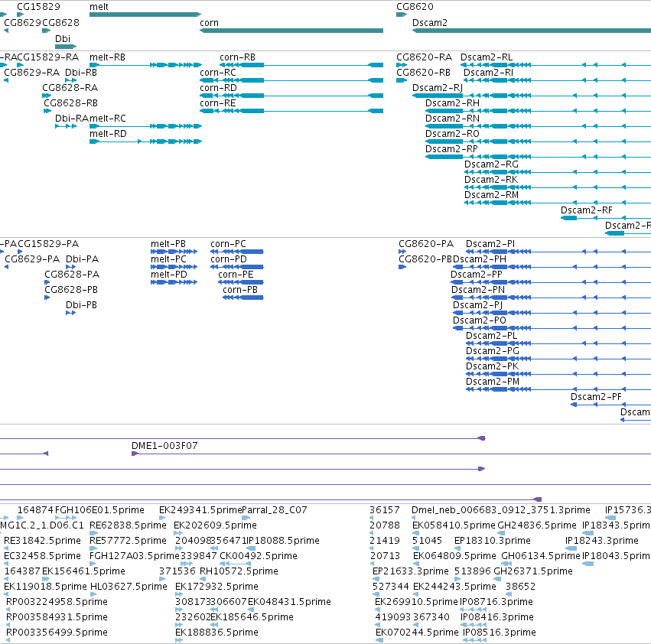
Task: Select transcript Dscam2-RH
Action: click(x=453, y=103)
